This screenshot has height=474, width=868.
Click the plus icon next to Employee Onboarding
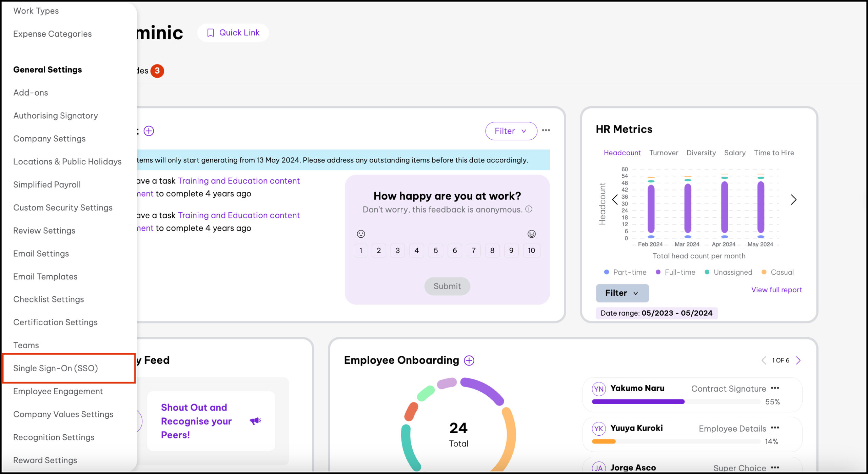click(x=469, y=360)
